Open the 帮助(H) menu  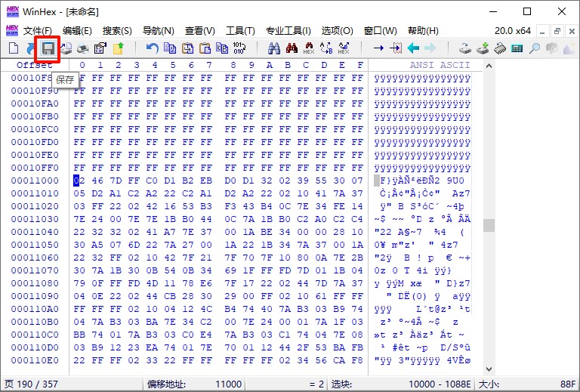point(423,31)
